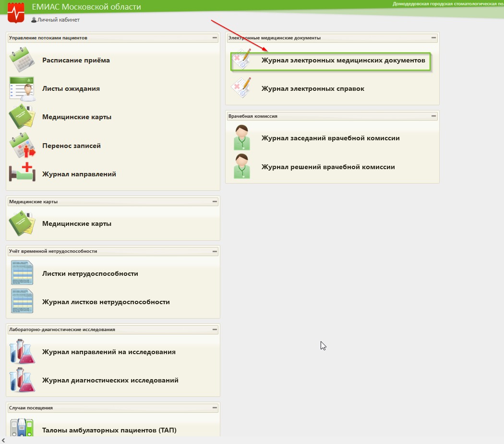The width and height of the screenshot is (504, 444).
Task: Open Расписание приёма link
Action: [76, 60]
